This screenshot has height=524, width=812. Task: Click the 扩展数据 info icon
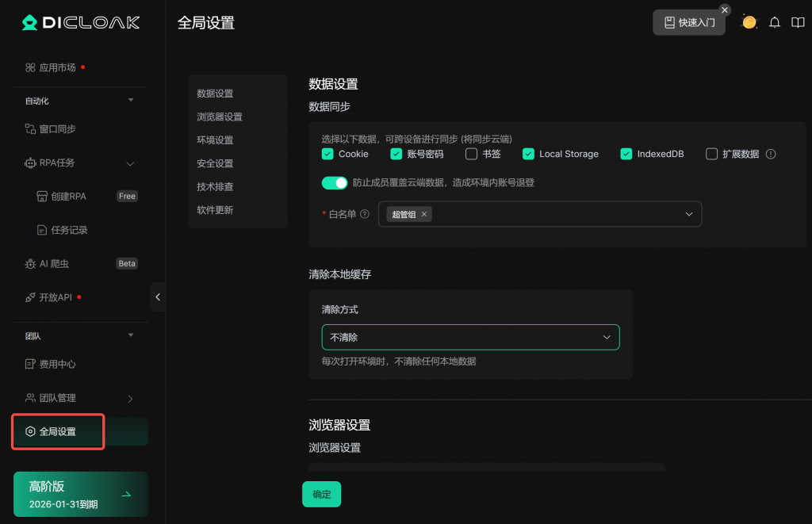[770, 154]
